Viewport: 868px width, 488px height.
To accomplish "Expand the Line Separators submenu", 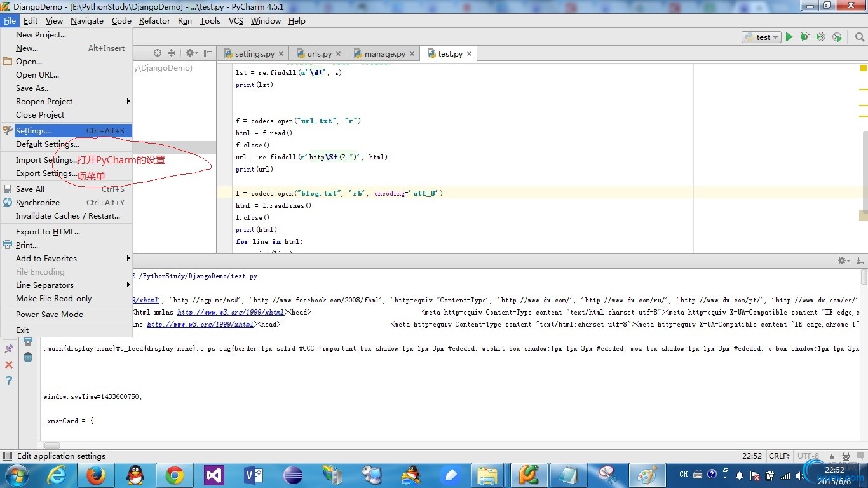I will point(66,285).
